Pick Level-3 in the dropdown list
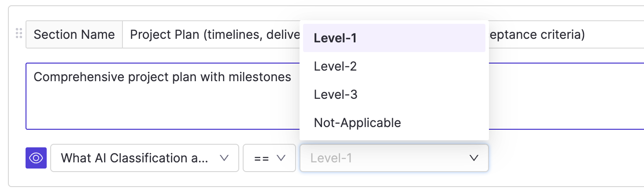644x195 pixels. coord(335,94)
